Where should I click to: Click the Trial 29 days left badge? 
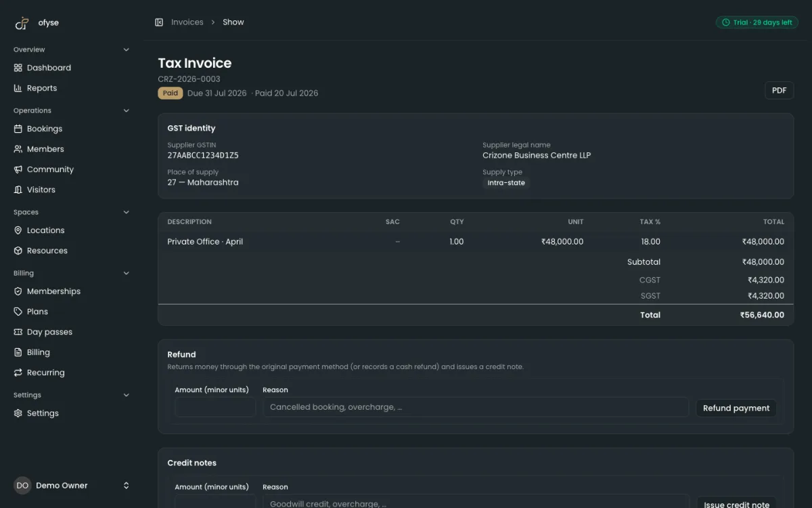click(x=757, y=22)
